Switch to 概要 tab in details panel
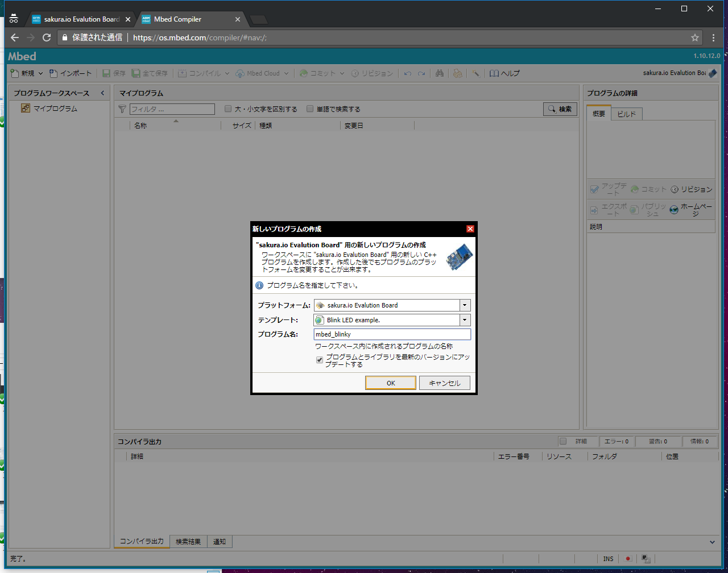The height and width of the screenshot is (573, 728). [x=599, y=114]
